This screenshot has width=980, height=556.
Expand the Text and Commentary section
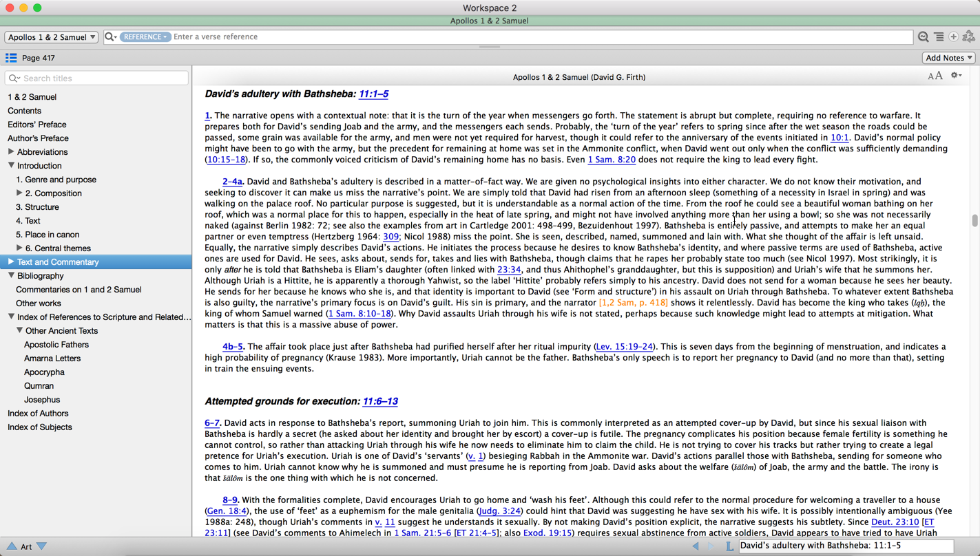tap(11, 261)
